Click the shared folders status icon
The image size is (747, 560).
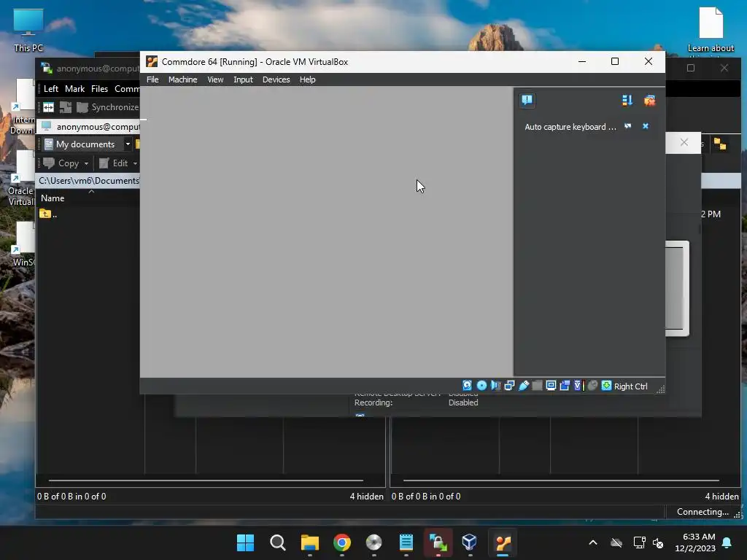(x=537, y=386)
